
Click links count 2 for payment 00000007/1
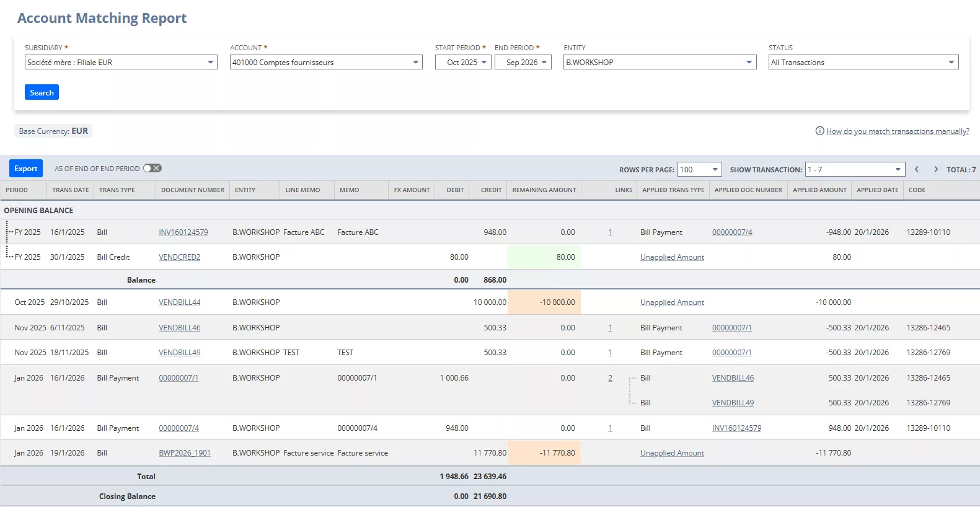610,378
